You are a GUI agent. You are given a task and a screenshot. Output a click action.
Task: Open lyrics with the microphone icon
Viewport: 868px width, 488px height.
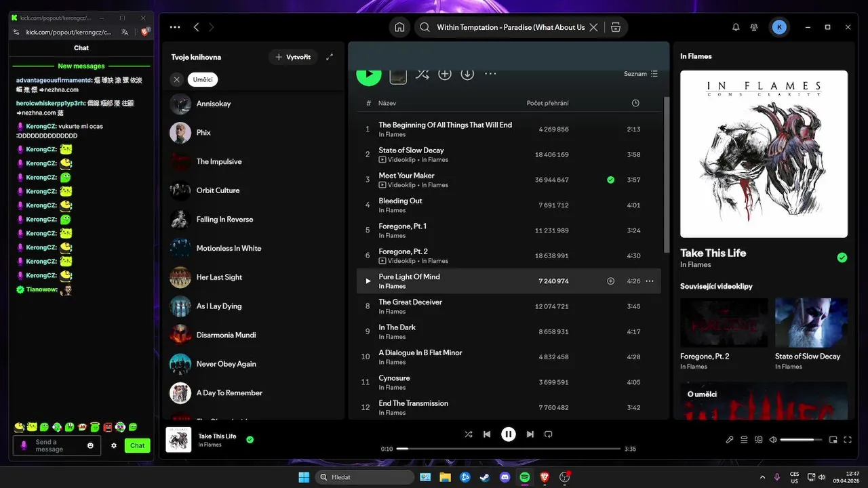coord(730,440)
